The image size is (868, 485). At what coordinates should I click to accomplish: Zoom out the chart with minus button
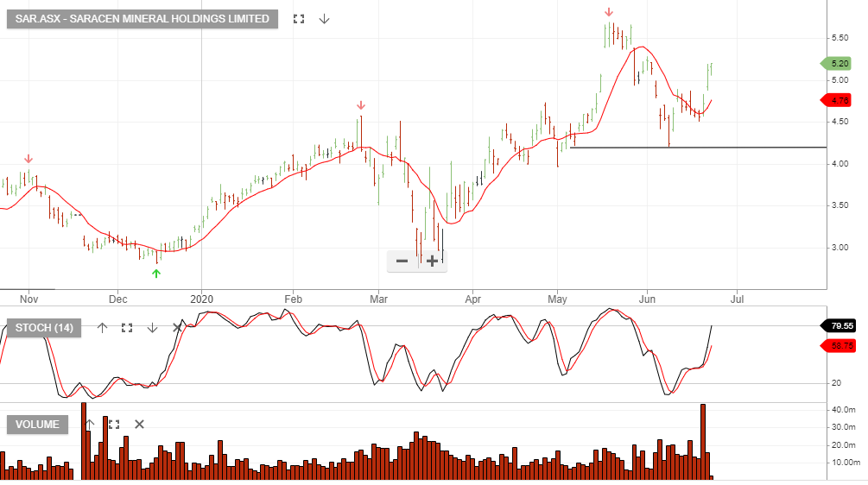pos(402,261)
